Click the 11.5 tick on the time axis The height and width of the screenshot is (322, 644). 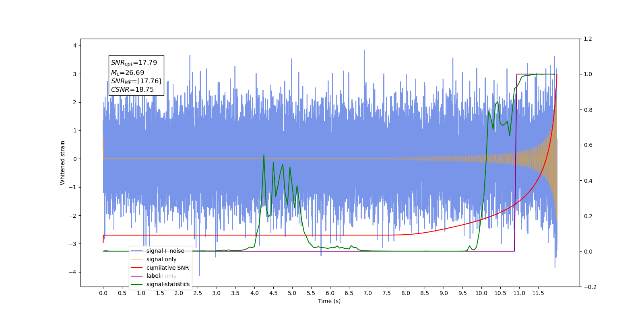pos(538,293)
